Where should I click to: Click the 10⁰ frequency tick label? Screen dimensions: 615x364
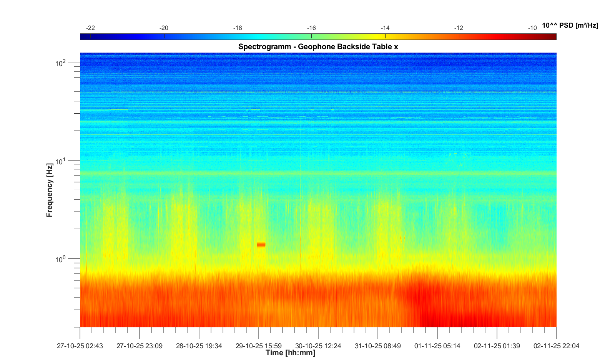pos(61,260)
